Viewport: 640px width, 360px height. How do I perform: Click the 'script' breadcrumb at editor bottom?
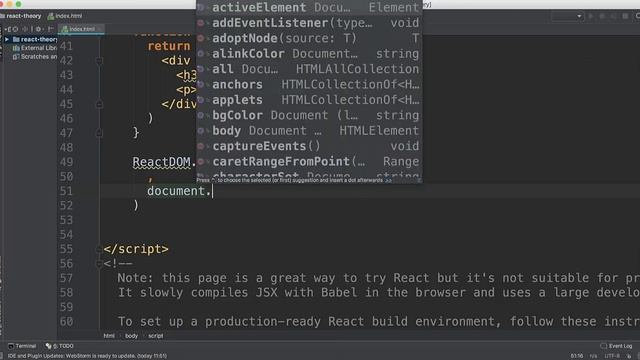pyautogui.click(x=156, y=336)
